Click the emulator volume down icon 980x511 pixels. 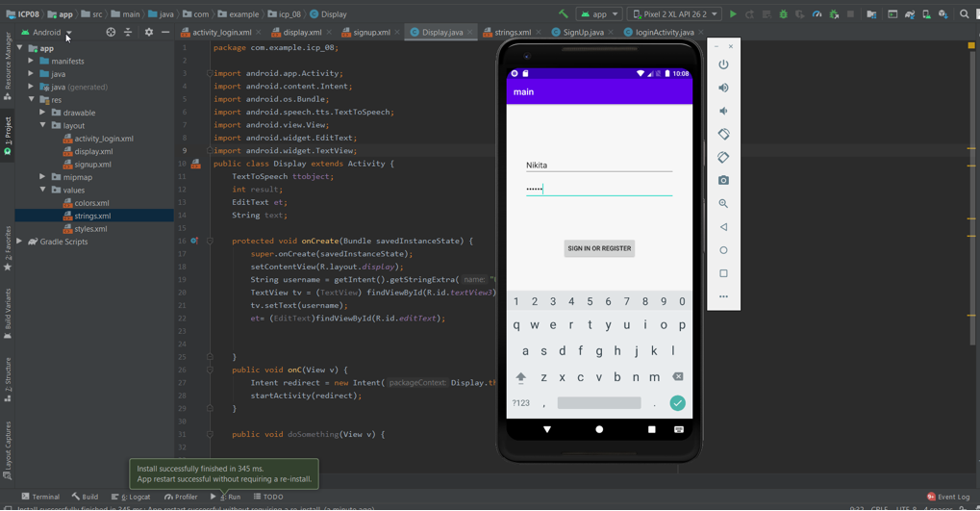723,111
